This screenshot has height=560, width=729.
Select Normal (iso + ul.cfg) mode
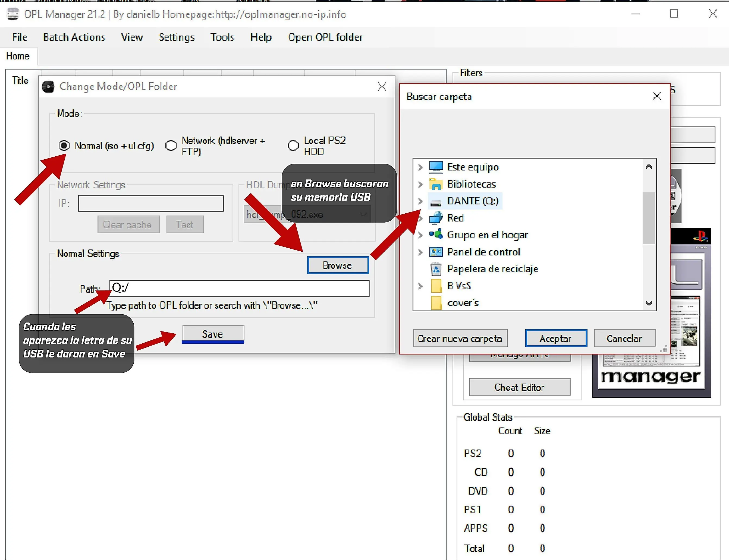64,146
